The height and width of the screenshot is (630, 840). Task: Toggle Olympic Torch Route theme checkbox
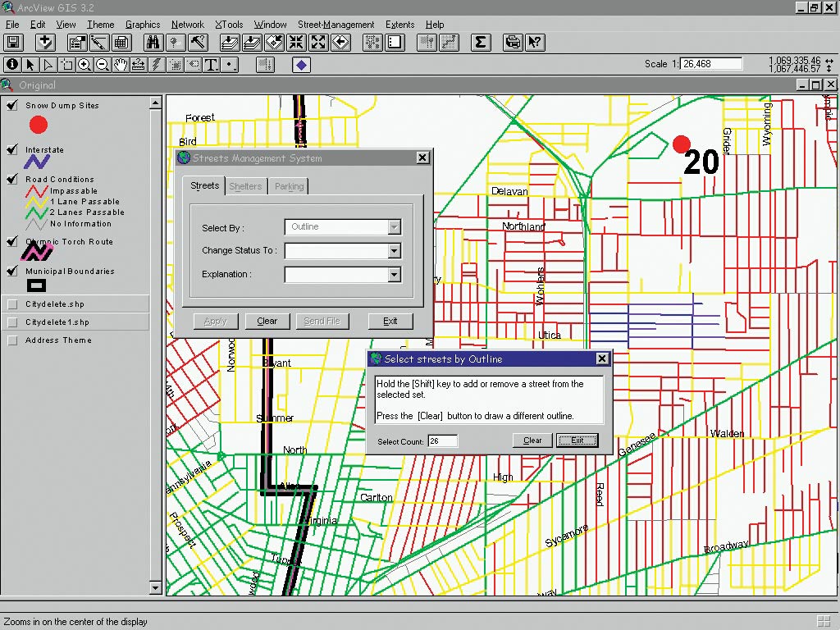pos(12,241)
